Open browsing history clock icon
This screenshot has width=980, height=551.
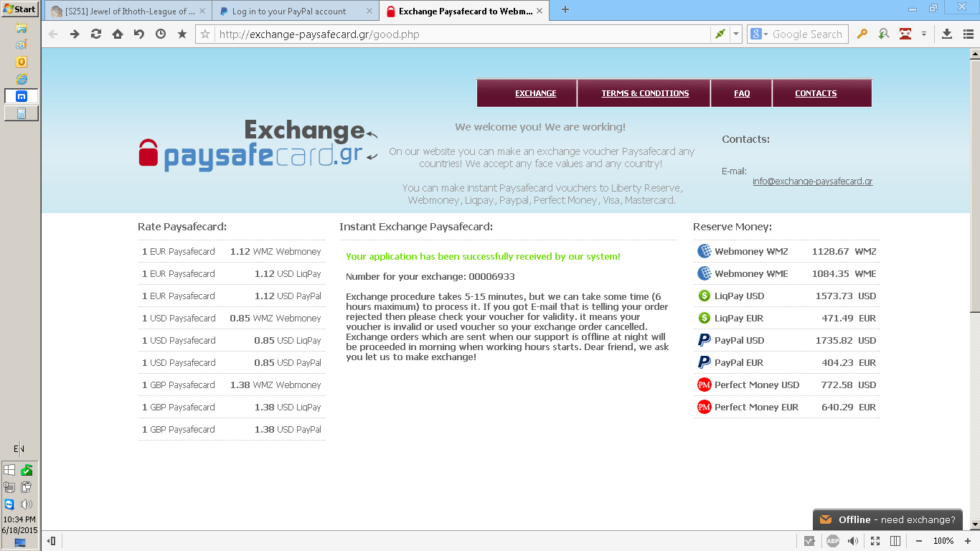click(160, 34)
